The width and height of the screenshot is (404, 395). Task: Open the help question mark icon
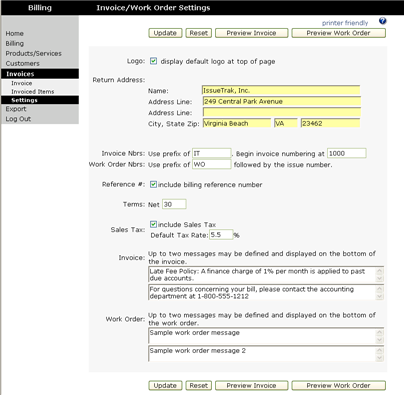[x=382, y=21]
